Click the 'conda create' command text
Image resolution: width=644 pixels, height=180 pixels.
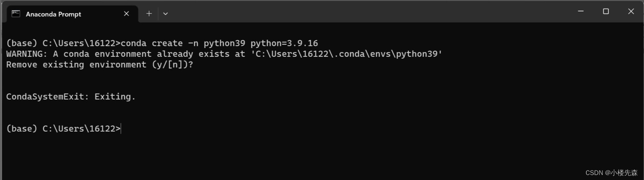(152, 43)
